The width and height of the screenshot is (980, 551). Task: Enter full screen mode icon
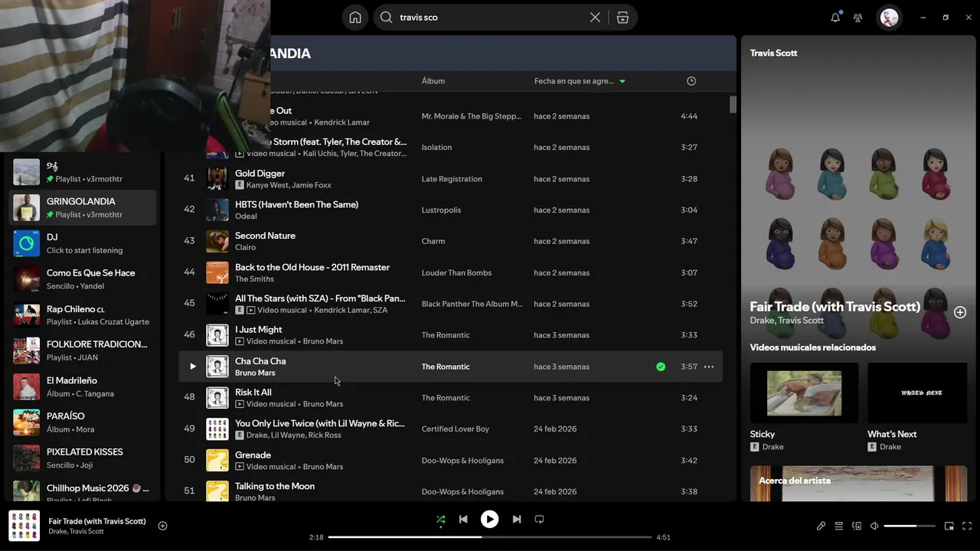[967, 526]
